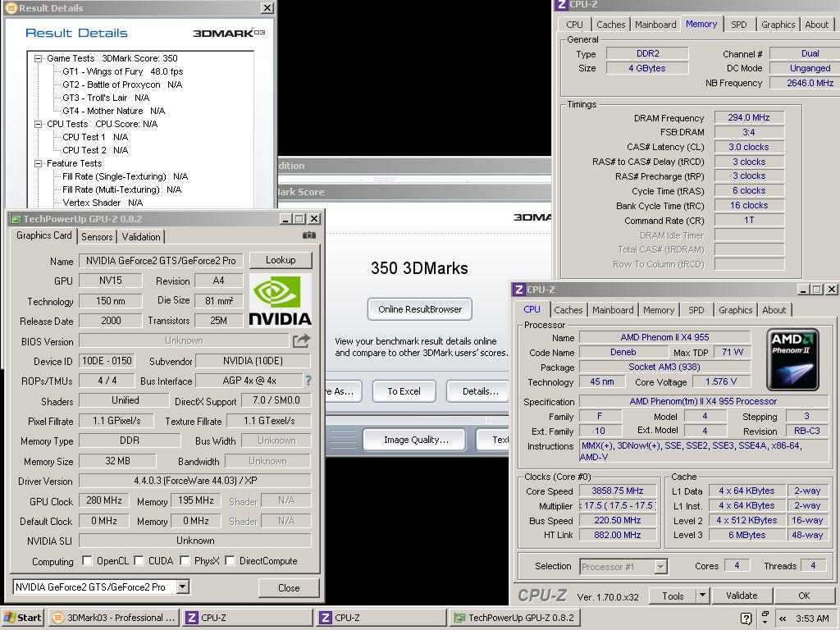Click the bus interface question mark icon

pyautogui.click(x=308, y=381)
